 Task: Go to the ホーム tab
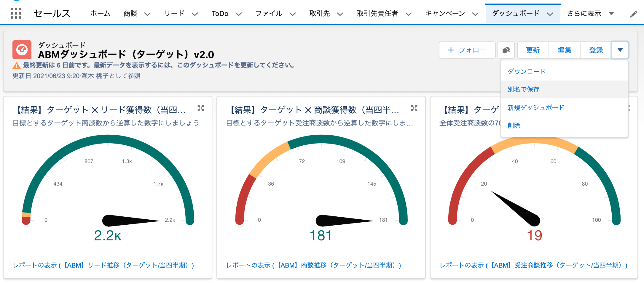click(x=100, y=14)
